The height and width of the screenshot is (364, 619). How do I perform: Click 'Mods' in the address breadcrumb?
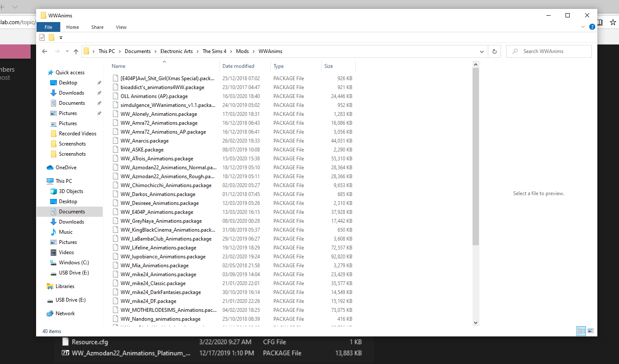(x=242, y=51)
